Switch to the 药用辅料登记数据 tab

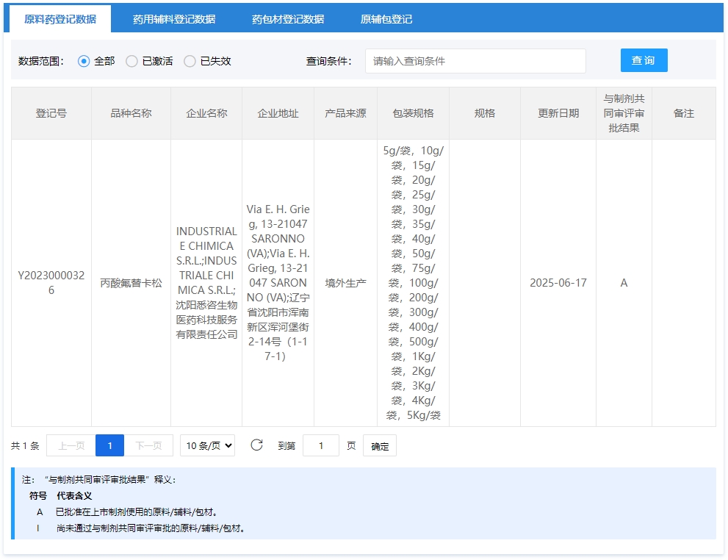coord(174,19)
